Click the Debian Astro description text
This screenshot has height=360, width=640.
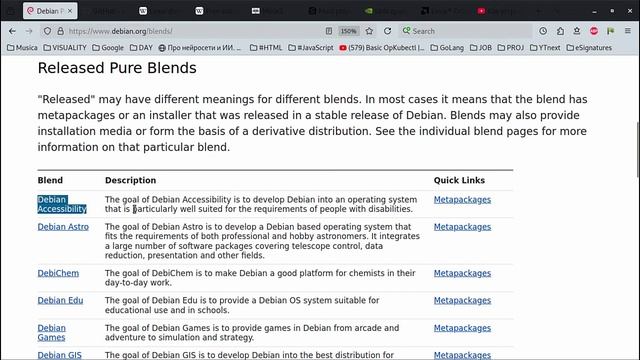pos(262,241)
